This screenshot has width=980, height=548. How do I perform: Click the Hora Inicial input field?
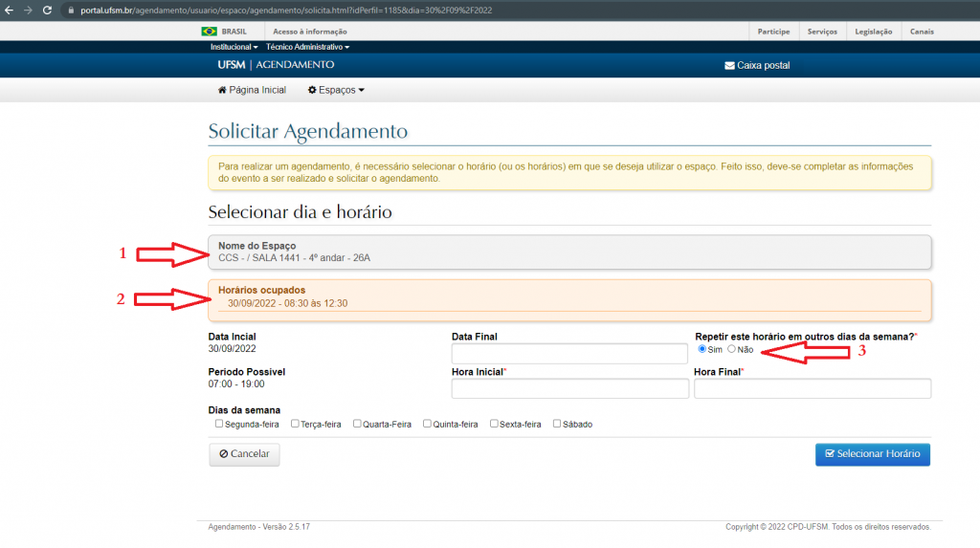pyautogui.click(x=569, y=388)
